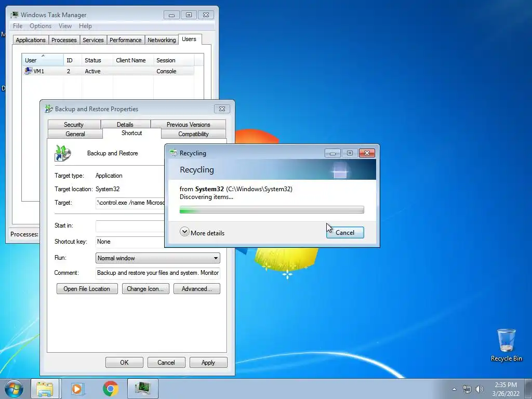Cancel the Recycling operation
The image size is (532, 399).
point(345,232)
